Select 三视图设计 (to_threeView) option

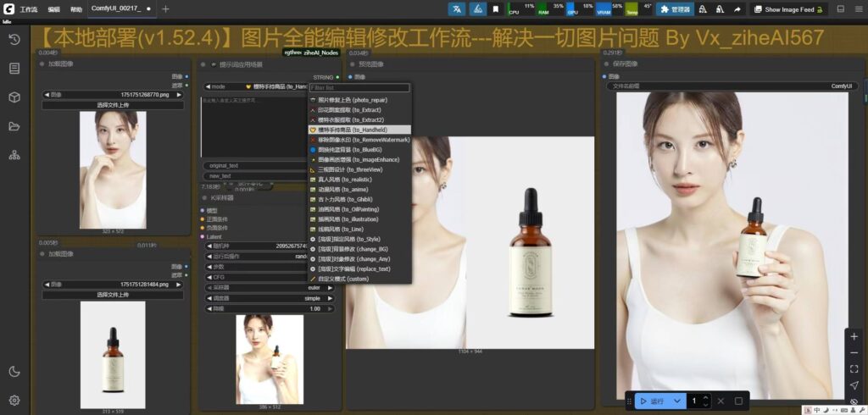tap(359, 170)
